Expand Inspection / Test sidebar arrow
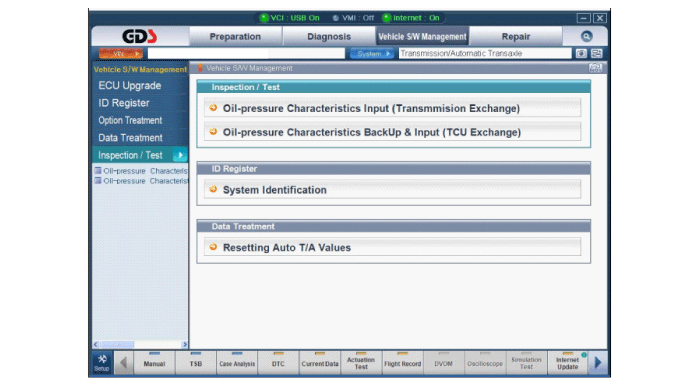 pos(180,155)
